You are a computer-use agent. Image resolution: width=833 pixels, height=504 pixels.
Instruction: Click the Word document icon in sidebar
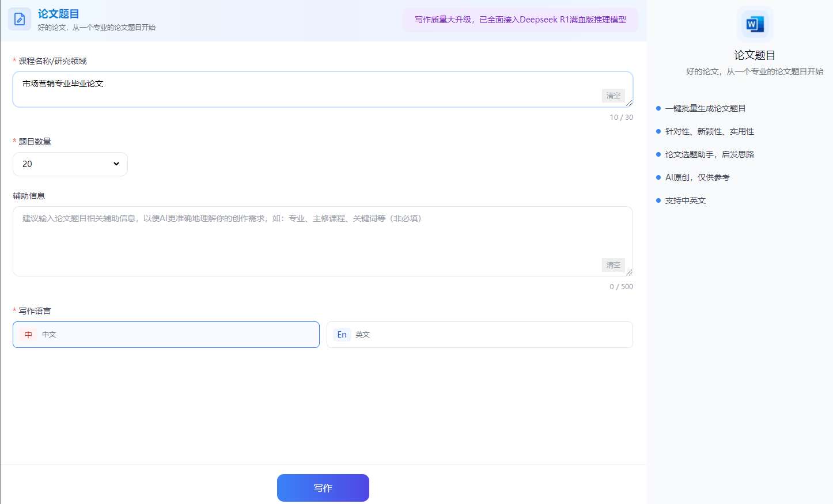tap(755, 24)
